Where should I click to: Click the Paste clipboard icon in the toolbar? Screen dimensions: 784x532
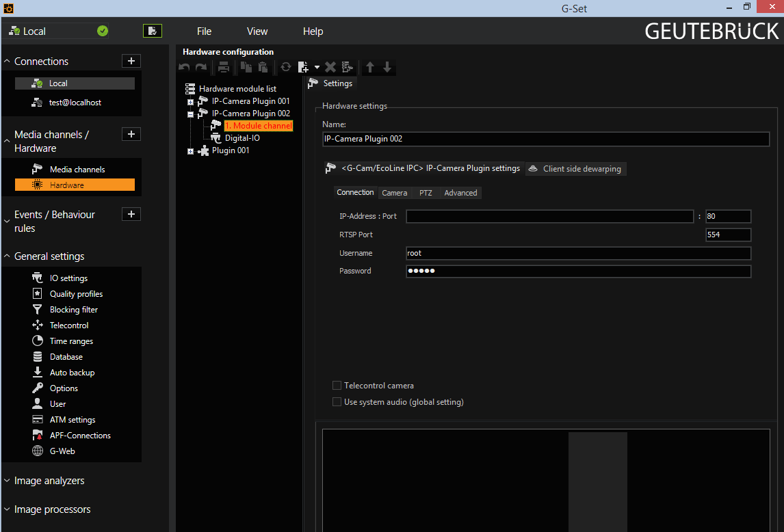coord(263,67)
